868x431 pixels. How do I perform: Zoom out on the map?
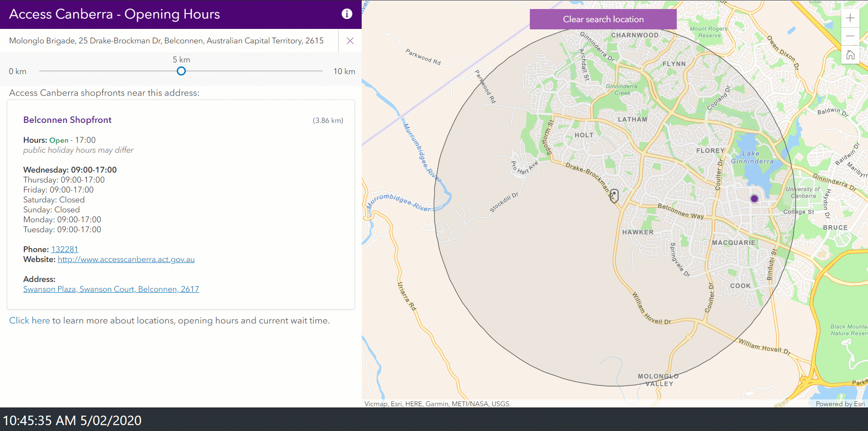coord(850,36)
